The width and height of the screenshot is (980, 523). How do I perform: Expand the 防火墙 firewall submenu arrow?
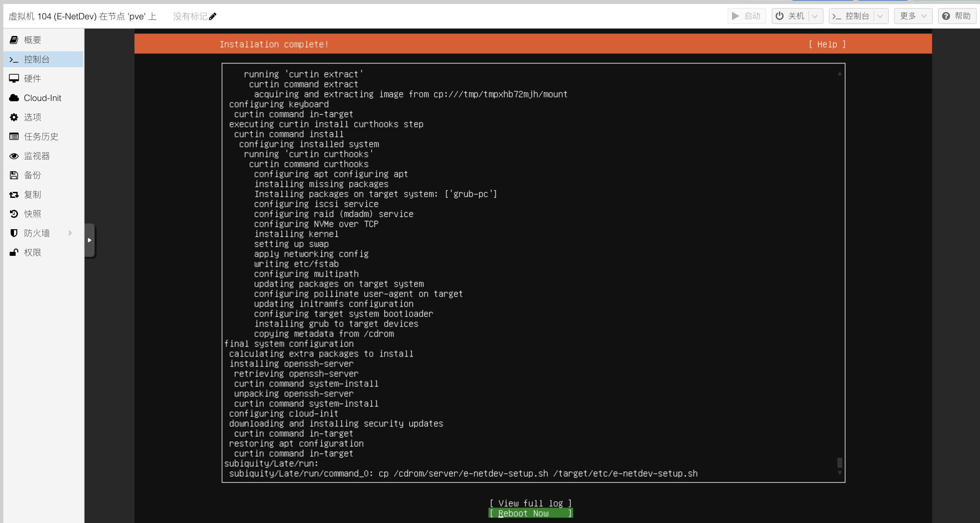pyautogui.click(x=70, y=233)
